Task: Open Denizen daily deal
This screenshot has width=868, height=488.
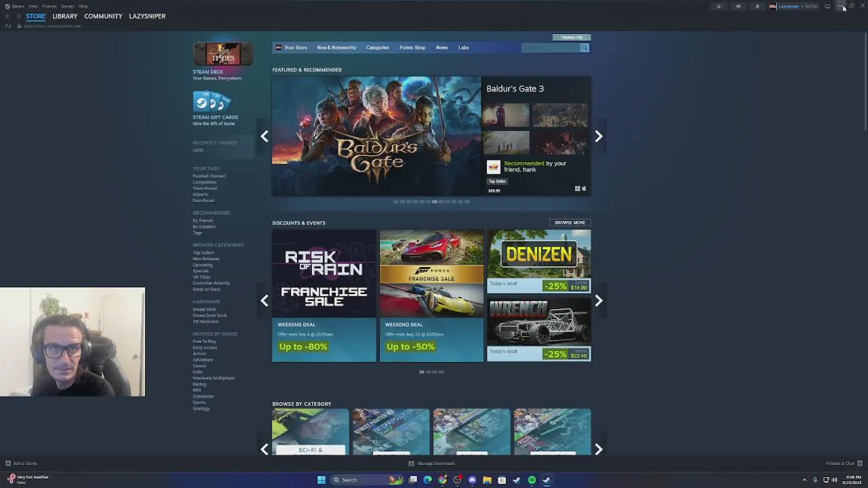Action: 539,261
